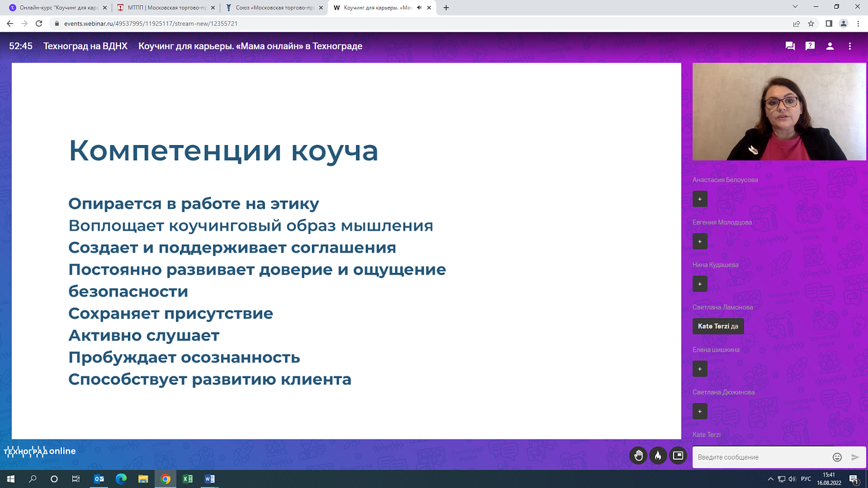Expand the plus button under Анастасия Белоусова
Screen dimensions: 868x488
(x=700, y=198)
